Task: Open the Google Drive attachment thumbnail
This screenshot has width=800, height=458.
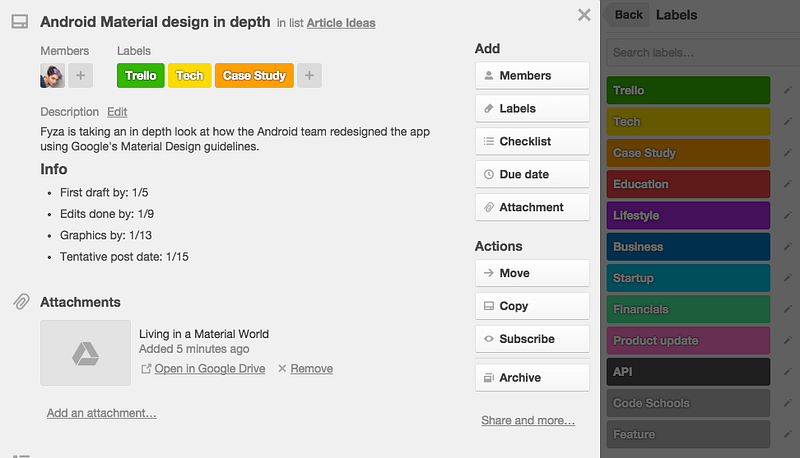Action: (86, 353)
